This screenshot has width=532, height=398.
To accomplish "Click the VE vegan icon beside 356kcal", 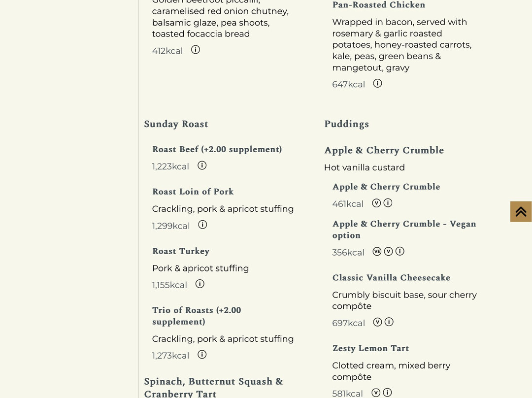I will 377,251.
